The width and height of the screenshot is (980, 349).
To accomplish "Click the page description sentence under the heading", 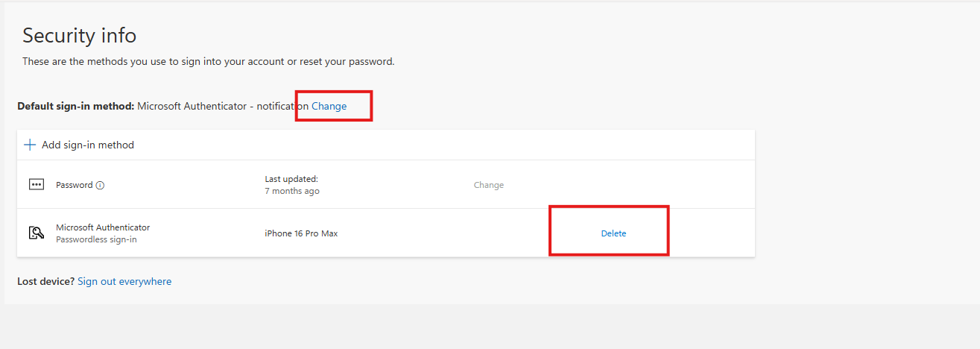I will [x=208, y=61].
